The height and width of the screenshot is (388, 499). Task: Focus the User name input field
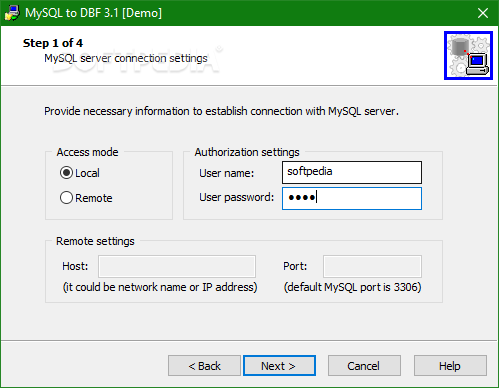click(352, 172)
